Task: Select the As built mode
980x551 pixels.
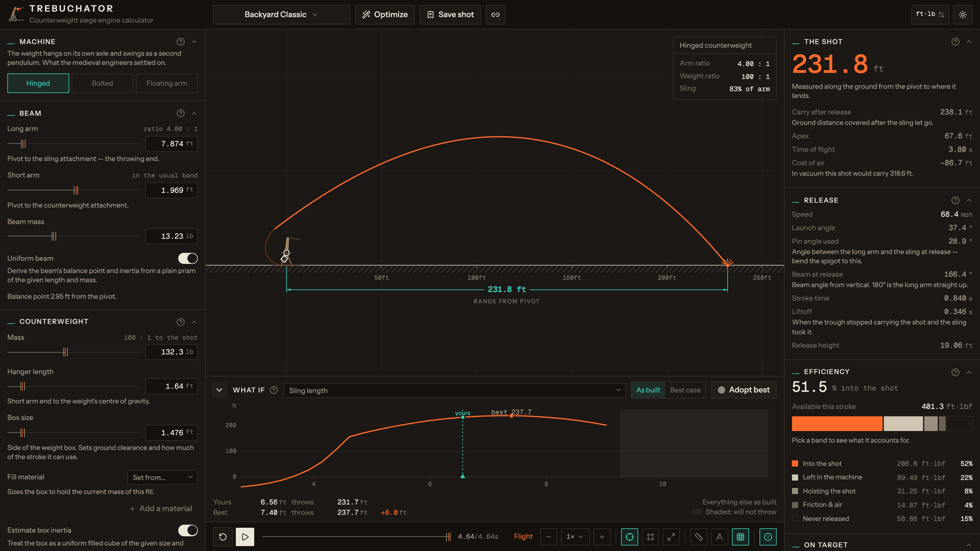Action: click(648, 390)
